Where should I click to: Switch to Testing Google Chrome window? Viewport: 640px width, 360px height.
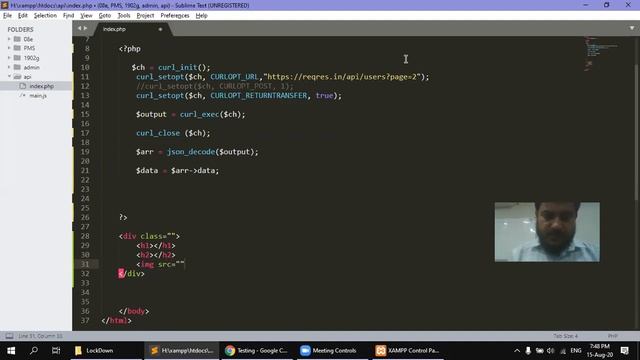(x=257, y=351)
